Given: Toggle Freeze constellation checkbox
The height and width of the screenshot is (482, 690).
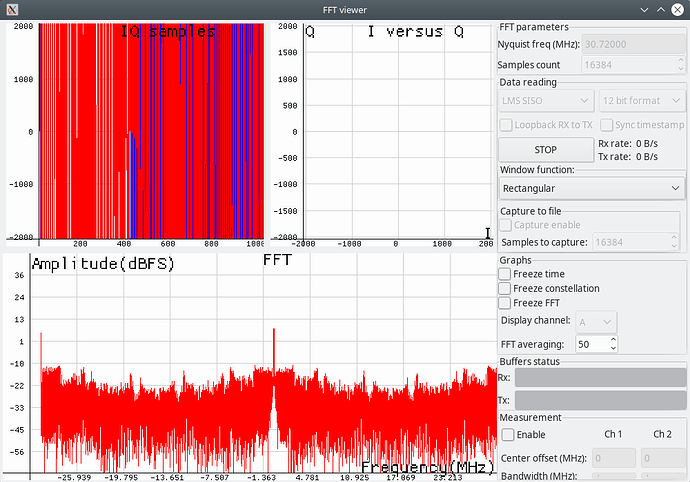Looking at the screenshot, I should pos(506,289).
